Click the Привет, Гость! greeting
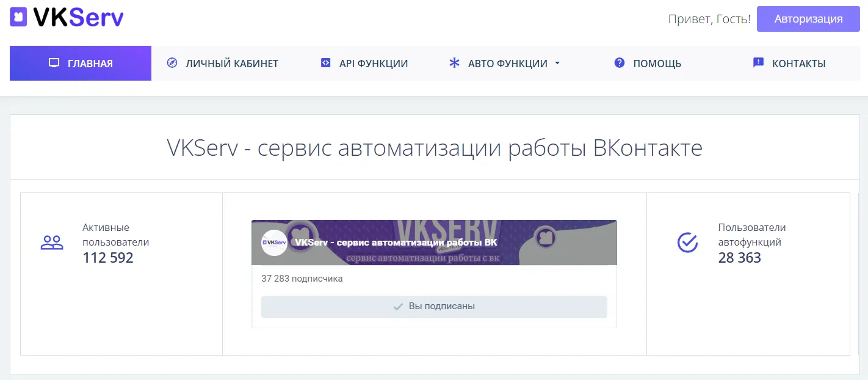 (x=709, y=19)
